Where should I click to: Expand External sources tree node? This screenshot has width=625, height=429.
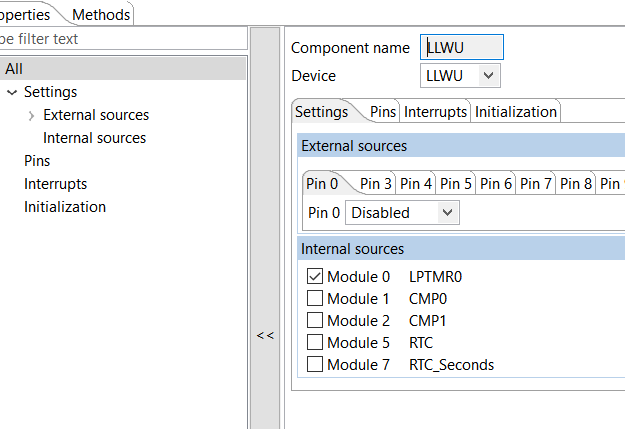(31, 116)
